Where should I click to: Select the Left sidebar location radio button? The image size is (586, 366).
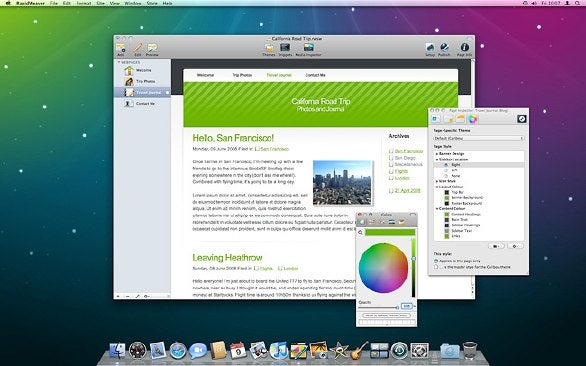446,170
